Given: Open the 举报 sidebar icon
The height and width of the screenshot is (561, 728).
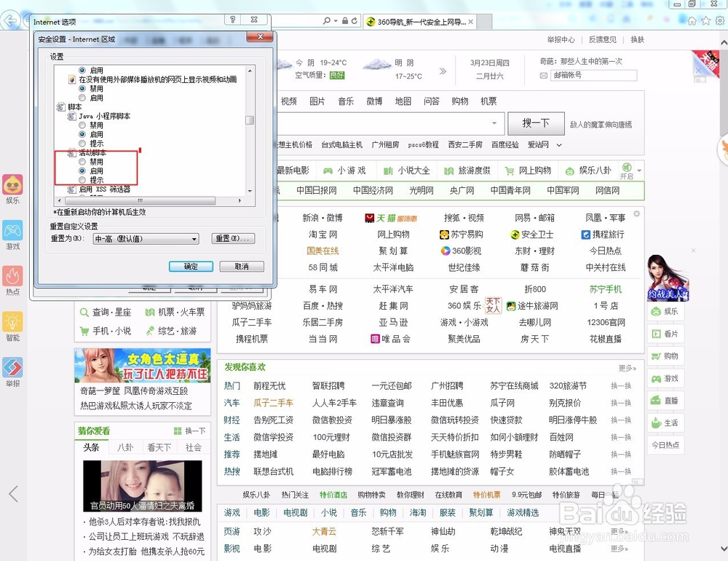Looking at the screenshot, I should pos(12,368).
